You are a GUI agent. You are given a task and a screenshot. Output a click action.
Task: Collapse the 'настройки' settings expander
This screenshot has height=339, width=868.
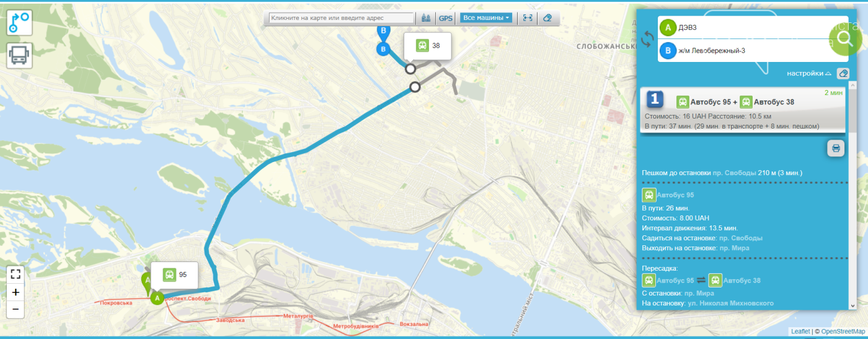pos(809,73)
